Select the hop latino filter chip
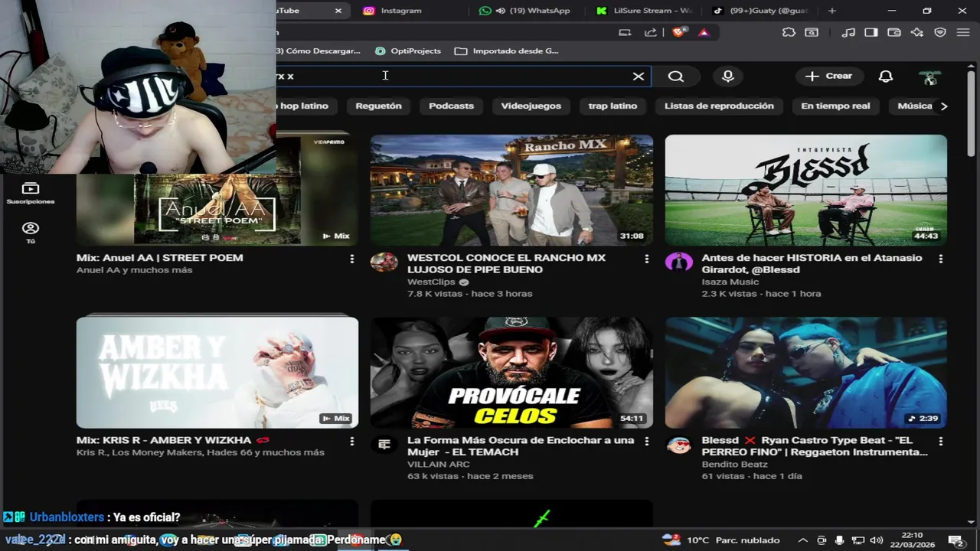Image resolution: width=980 pixels, height=551 pixels. pos(305,106)
